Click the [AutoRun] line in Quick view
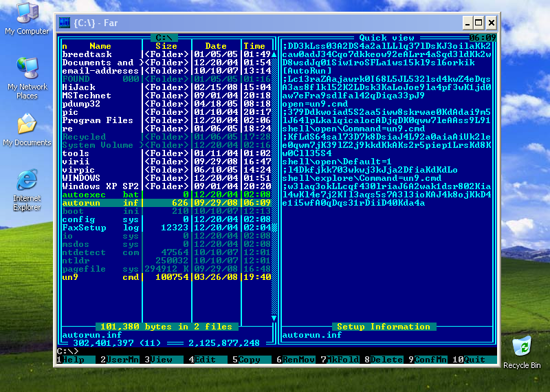550x392 pixels. click(x=307, y=71)
